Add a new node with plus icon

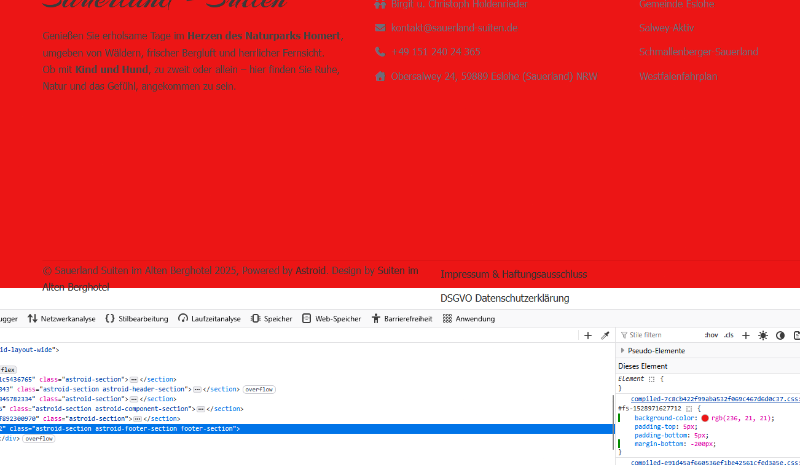588,336
